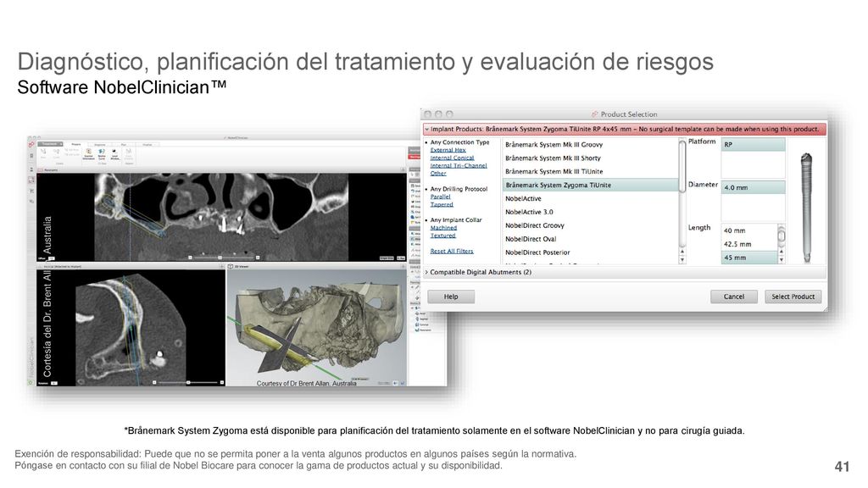
Task: Click the Length list scroll down arrow
Action: point(781,259)
